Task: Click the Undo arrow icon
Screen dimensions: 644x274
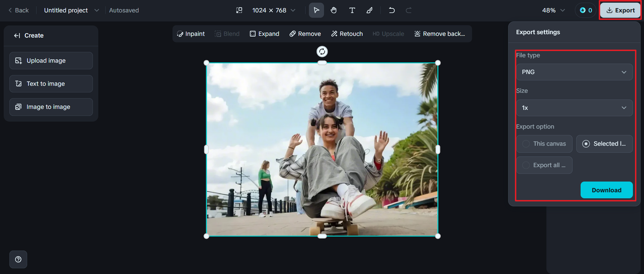Action: point(392,10)
